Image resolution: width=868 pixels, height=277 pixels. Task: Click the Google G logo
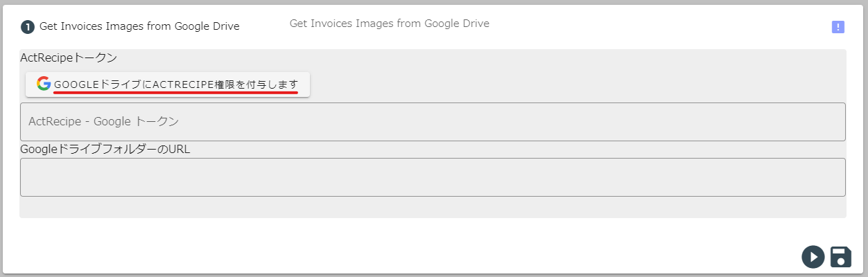pyautogui.click(x=44, y=84)
